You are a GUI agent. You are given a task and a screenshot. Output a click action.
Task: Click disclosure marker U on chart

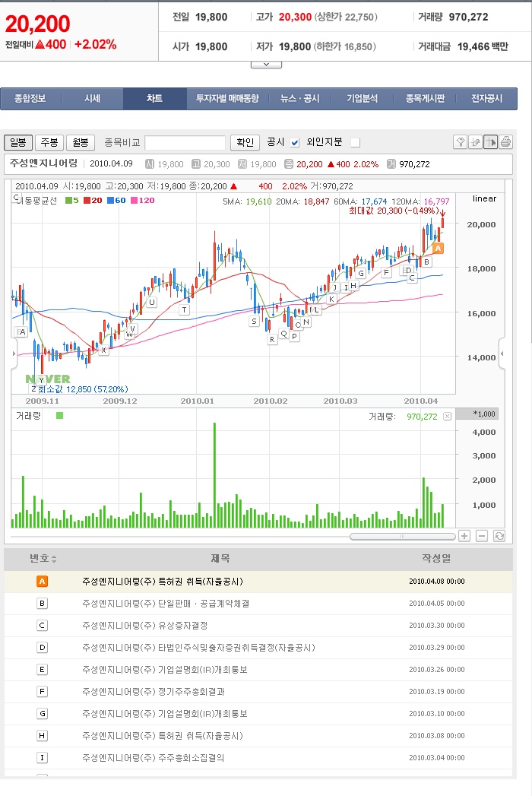(x=151, y=302)
